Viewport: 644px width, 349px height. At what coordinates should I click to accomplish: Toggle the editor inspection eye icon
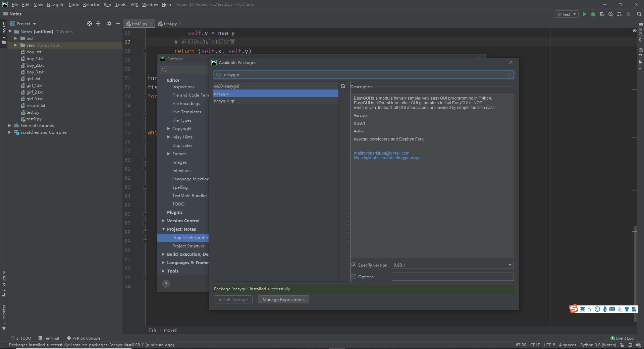[634, 31]
